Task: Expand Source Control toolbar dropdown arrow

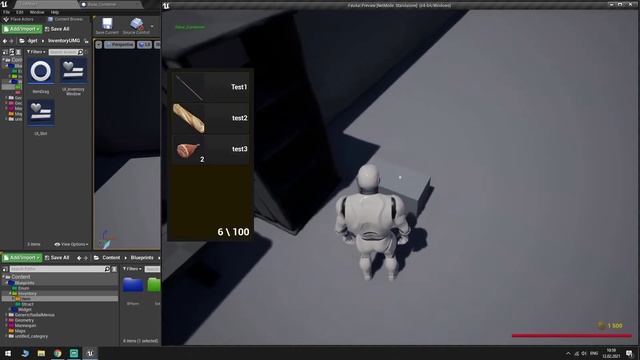Action: 152,27
